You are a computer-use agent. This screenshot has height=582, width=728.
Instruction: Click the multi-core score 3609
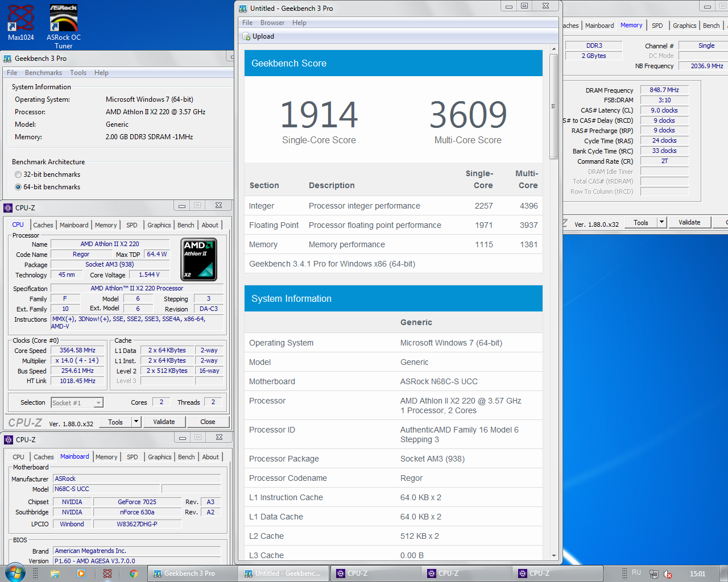click(x=468, y=115)
